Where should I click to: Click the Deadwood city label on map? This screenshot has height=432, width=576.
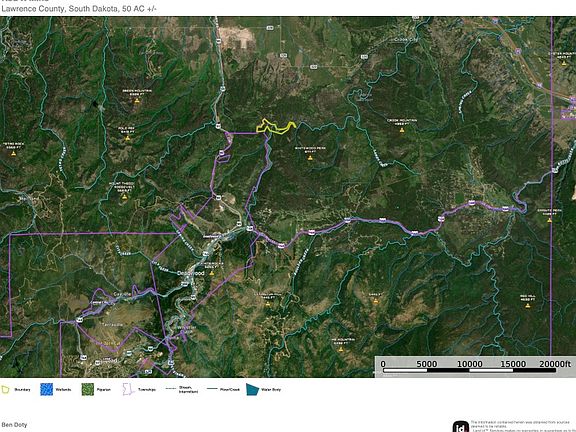(190, 273)
